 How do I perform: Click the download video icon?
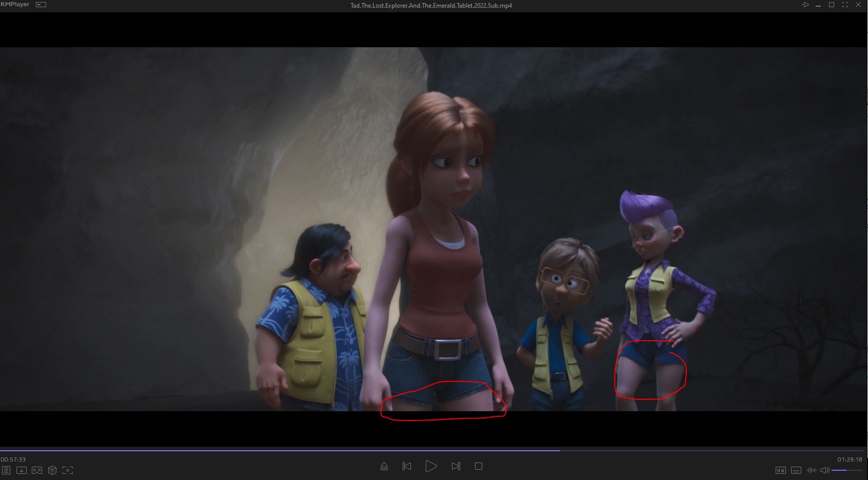(x=21, y=470)
